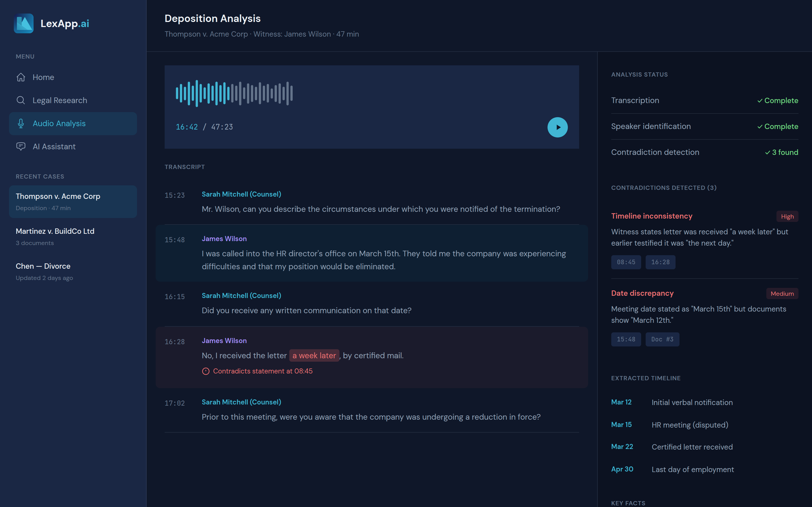Click the LexApp.ai logo icon
Screen dimensions: 812x507
coord(23,23)
